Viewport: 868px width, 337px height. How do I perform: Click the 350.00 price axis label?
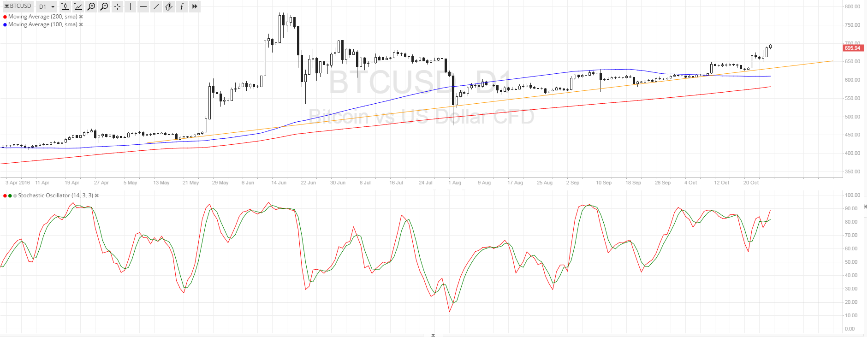tap(852, 171)
